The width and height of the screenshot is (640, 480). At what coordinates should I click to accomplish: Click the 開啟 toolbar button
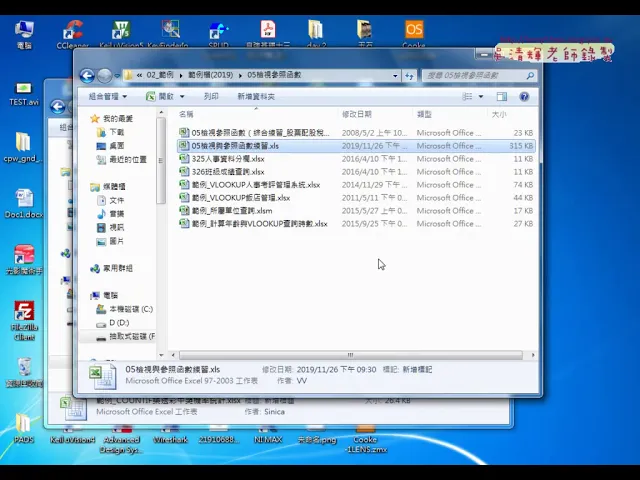(160, 97)
